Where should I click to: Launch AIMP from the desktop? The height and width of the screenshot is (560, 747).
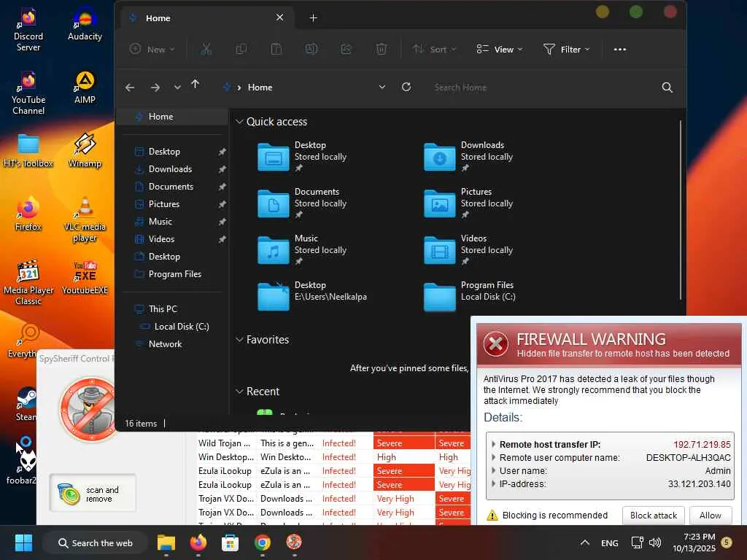click(x=85, y=87)
